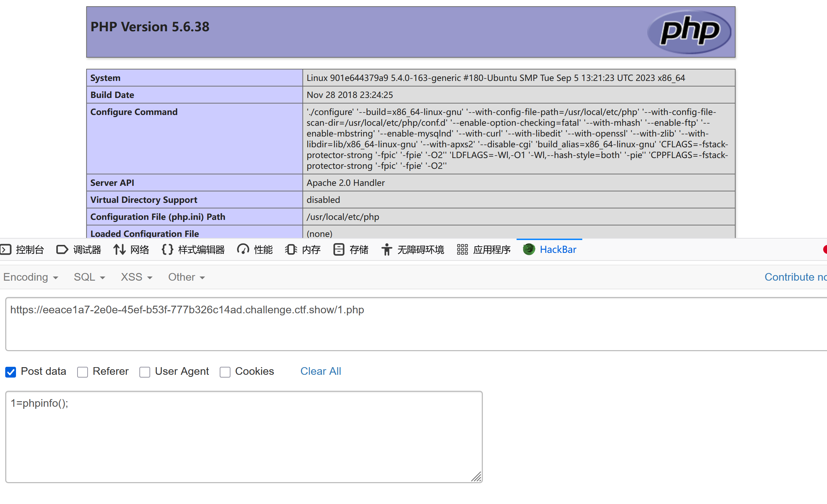Expand the Encoding dropdown menu
The width and height of the screenshot is (827, 504).
31,277
